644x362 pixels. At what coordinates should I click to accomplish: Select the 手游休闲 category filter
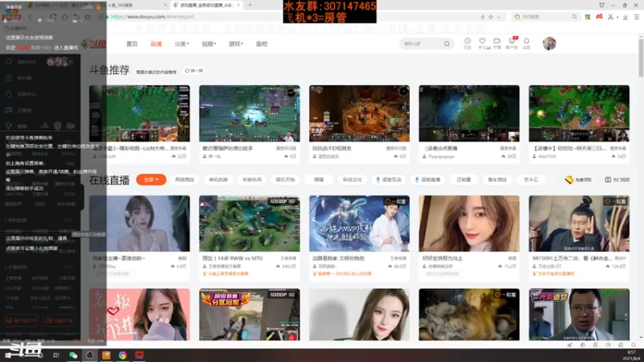tap(252, 179)
